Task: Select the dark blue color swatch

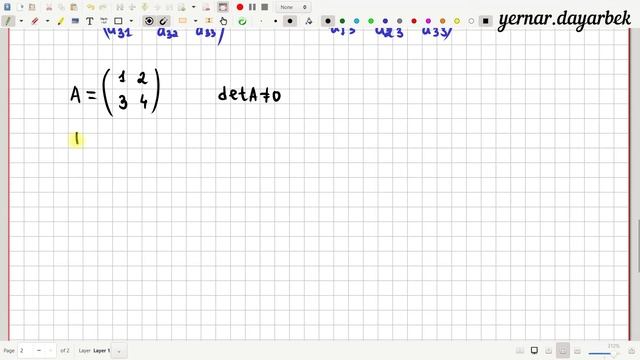Action: click(x=385, y=21)
